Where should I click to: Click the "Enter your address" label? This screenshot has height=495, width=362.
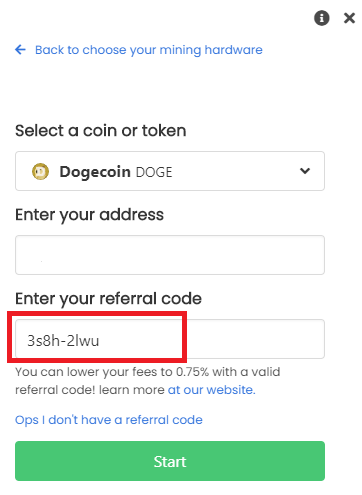coord(89,215)
